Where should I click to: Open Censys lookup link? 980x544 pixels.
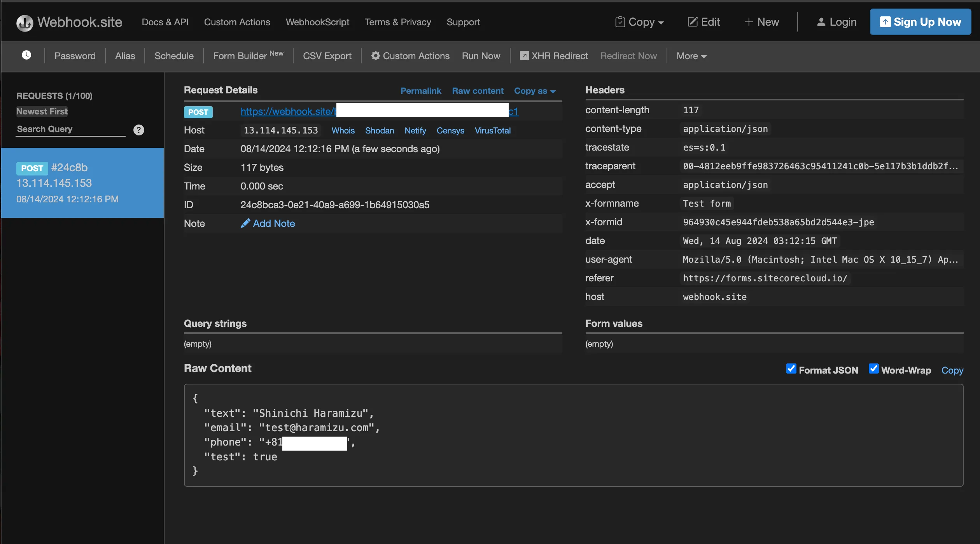[x=450, y=130]
